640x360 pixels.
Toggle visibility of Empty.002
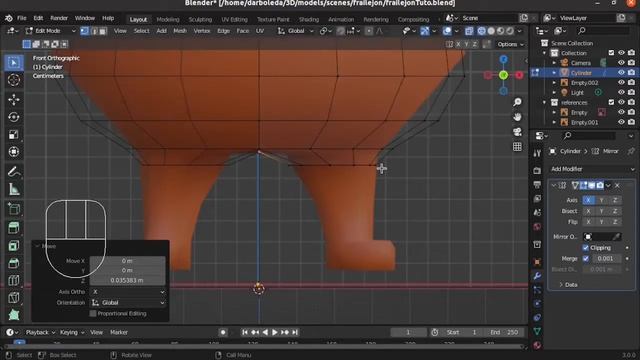[x=621, y=82]
